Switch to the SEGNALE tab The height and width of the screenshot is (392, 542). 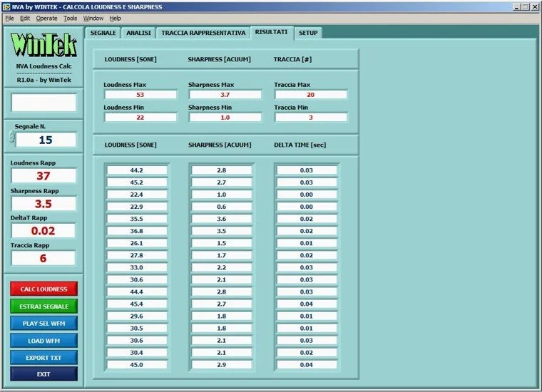click(103, 33)
